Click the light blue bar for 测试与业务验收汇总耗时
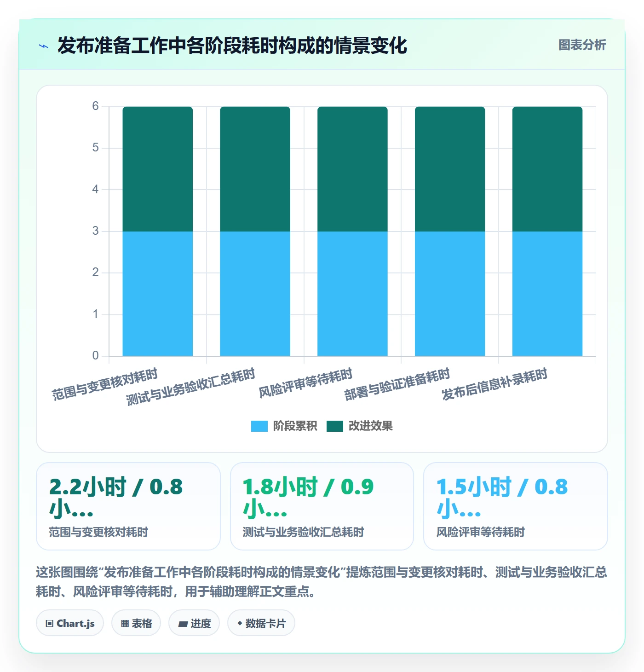Image resolution: width=644 pixels, height=672 pixels. pyautogui.click(x=255, y=294)
